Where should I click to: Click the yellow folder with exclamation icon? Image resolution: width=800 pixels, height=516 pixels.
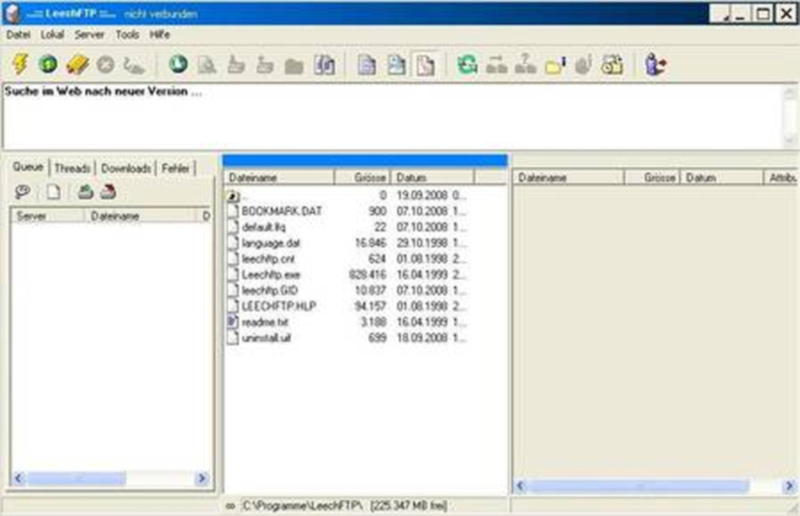tap(555, 65)
